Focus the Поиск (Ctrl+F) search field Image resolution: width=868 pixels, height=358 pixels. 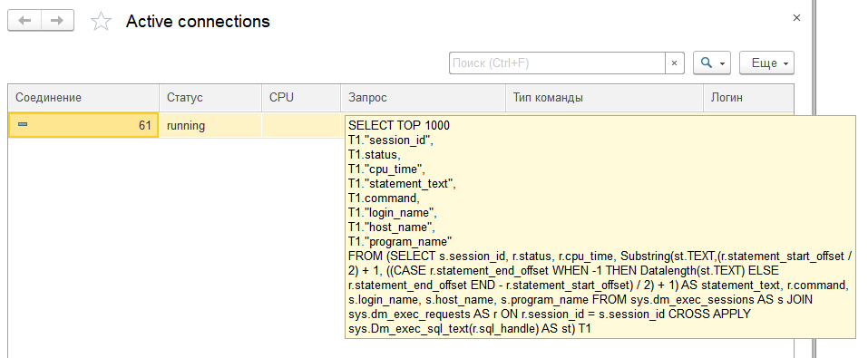557,63
